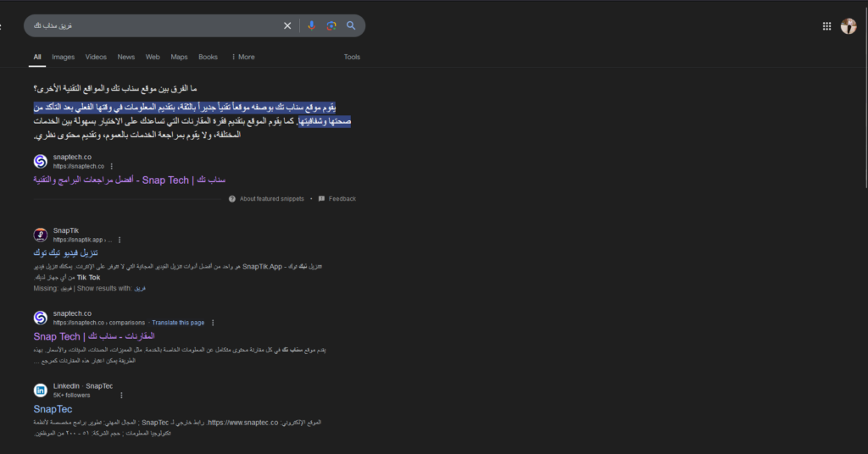Click the '5K+ followers' text
The image size is (868, 454).
(x=71, y=396)
